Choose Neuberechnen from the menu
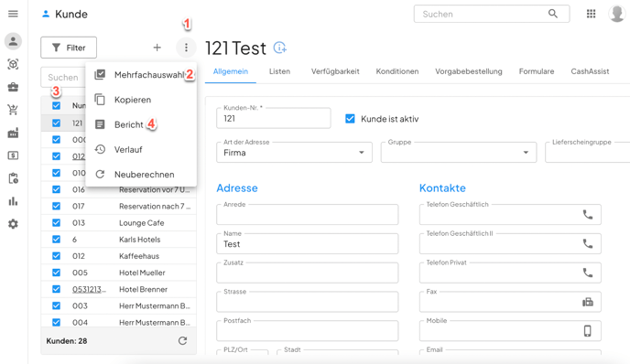 pos(141,175)
